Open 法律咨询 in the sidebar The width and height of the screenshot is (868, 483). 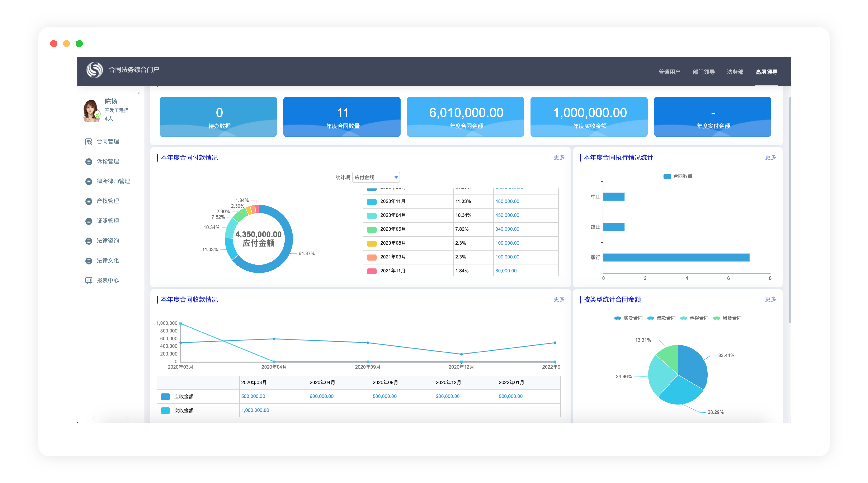pyautogui.click(x=108, y=241)
